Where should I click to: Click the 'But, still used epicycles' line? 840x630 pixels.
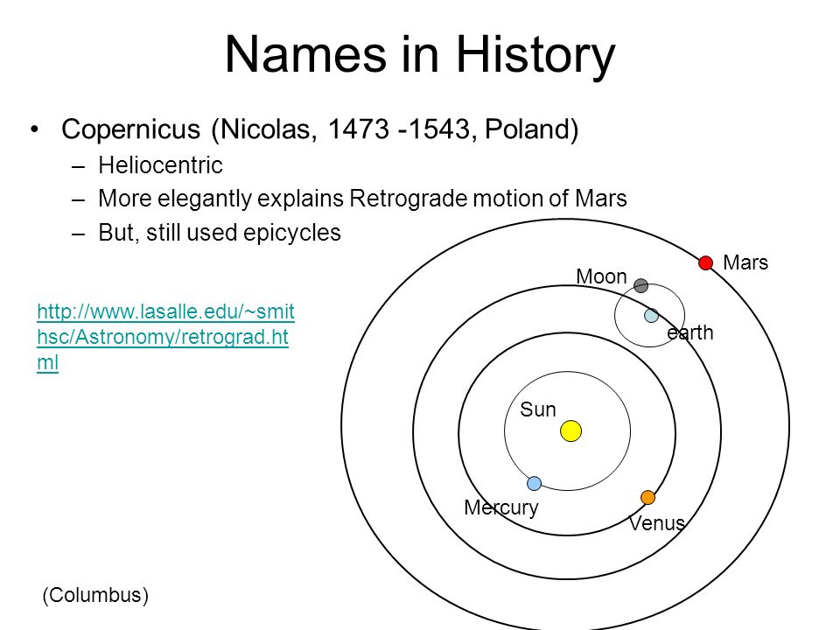[220, 233]
